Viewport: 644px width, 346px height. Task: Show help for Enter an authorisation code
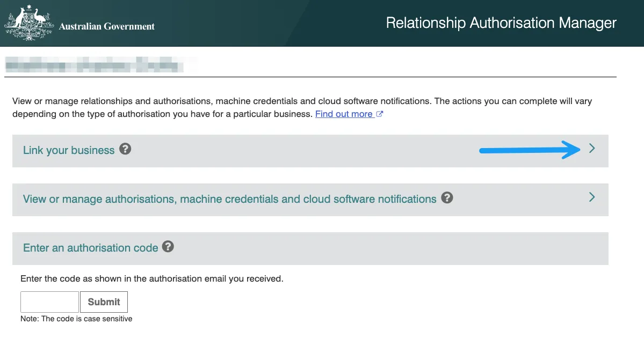pyautogui.click(x=168, y=247)
